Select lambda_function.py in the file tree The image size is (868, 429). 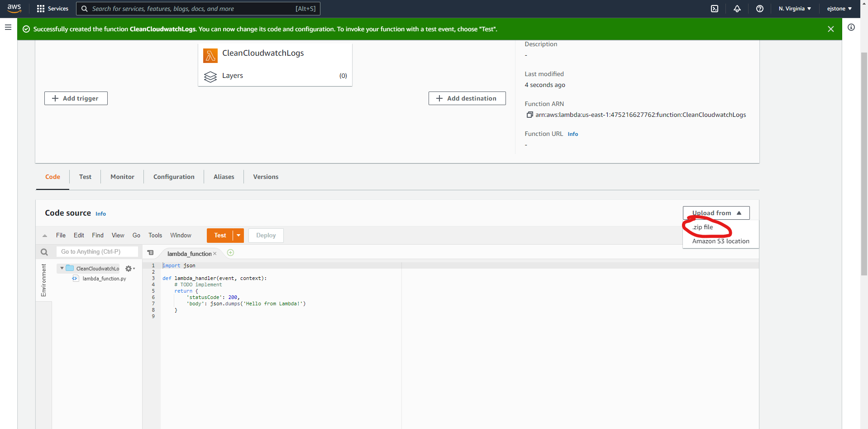(104, 279)
